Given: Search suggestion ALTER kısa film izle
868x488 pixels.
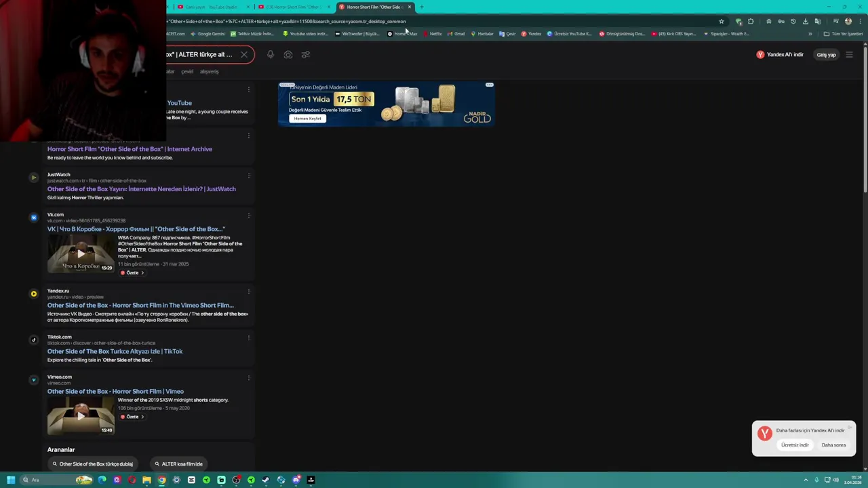Looking at the screenshot, I should [178, 464].
